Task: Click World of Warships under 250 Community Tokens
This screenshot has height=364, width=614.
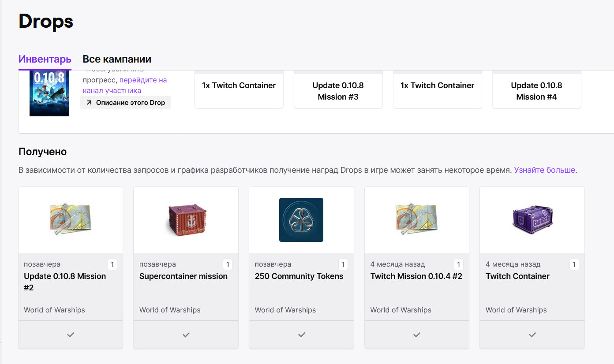Action: (x=285, y=310)
